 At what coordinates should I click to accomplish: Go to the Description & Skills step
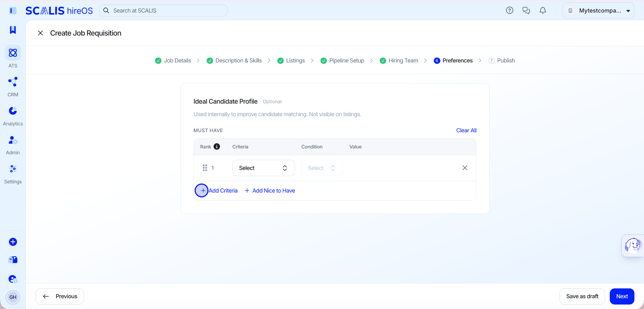234,61
